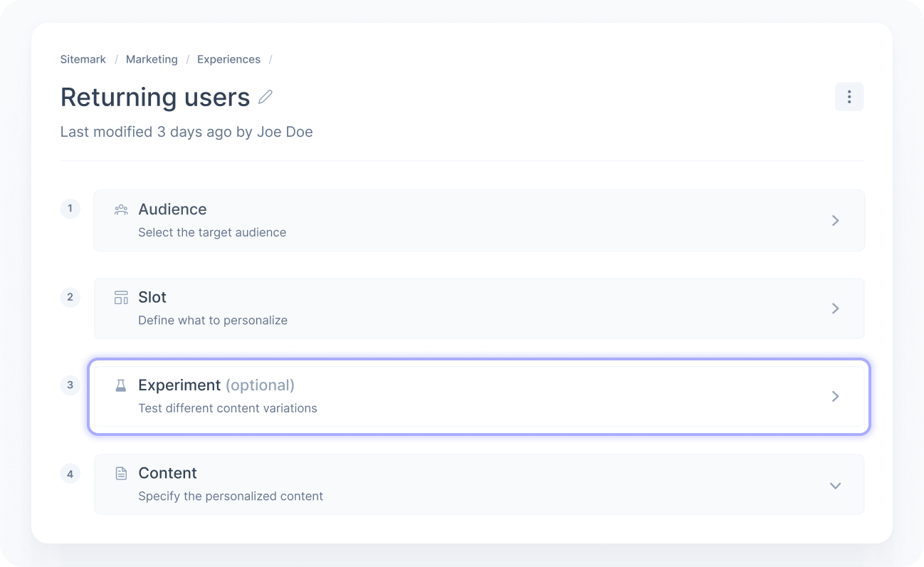Go to the Marketing breadcrumb
924x567 pixels.
coord(152,59)
